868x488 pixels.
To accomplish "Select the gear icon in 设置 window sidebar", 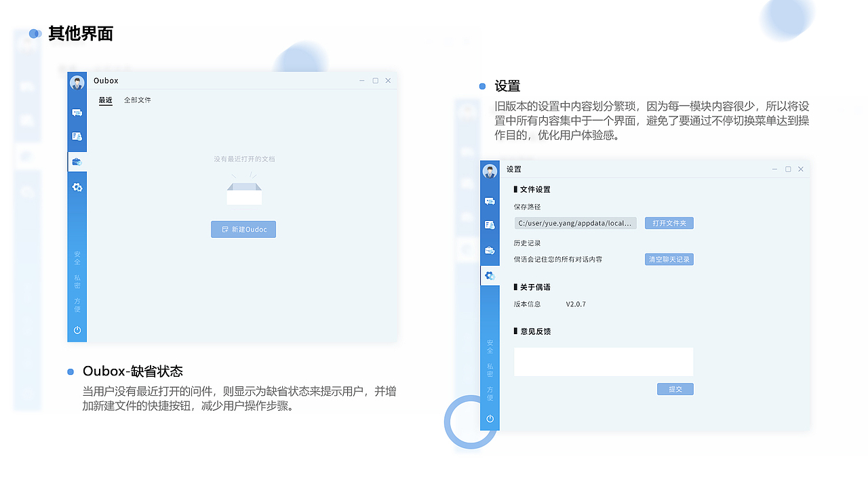I will coord(490,276).
